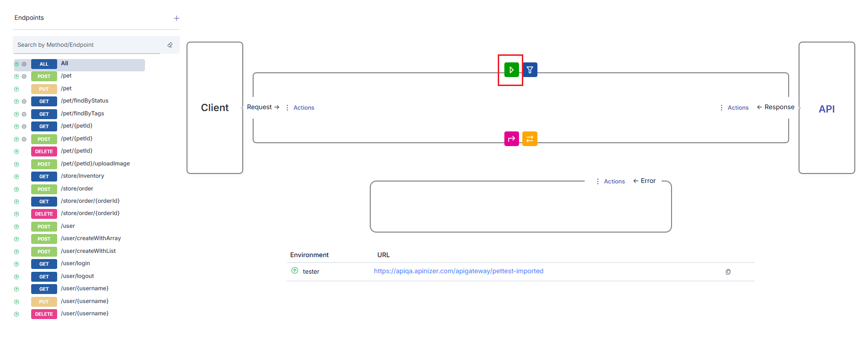The height and width of the screenshot is (355, 868).
Task: Click the Search by Method/Endpoint field
Action: pyautogui.click(x=87, y=45)
